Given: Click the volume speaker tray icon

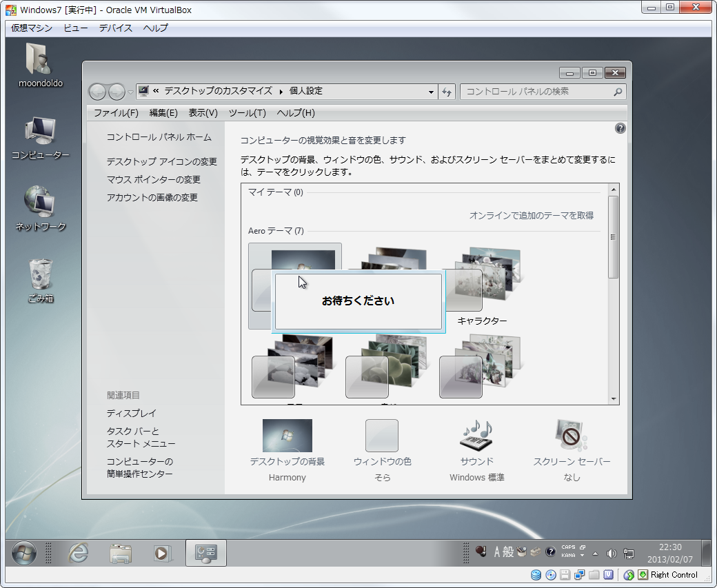Looking at the screenshot, I should 611,553.
